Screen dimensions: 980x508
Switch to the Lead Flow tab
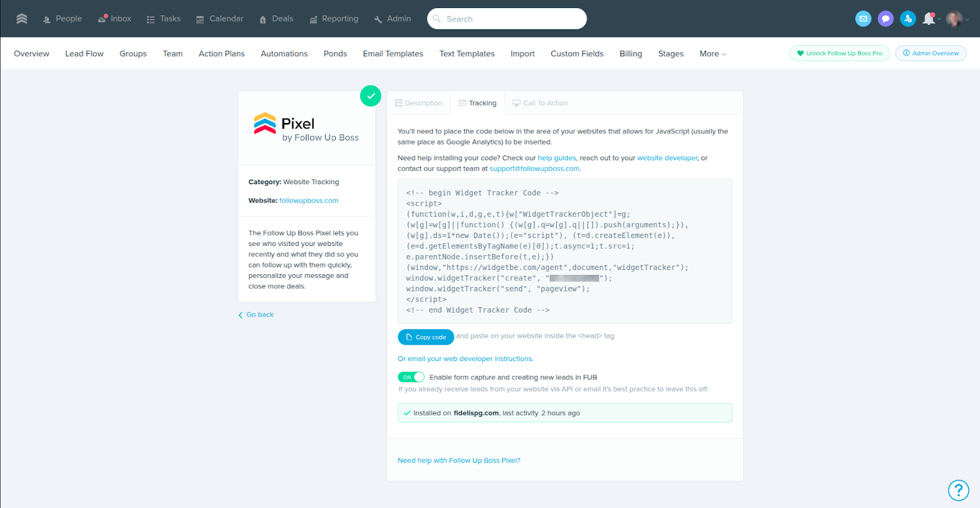pyautogui.click(x=85, y=54)
